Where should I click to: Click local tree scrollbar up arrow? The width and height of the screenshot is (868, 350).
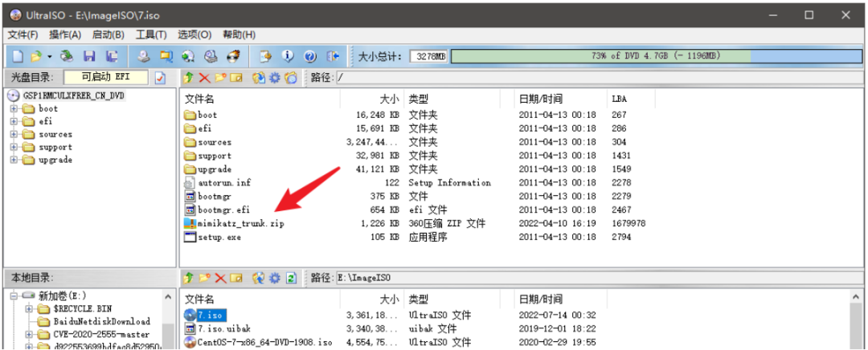tap(168, 297)
